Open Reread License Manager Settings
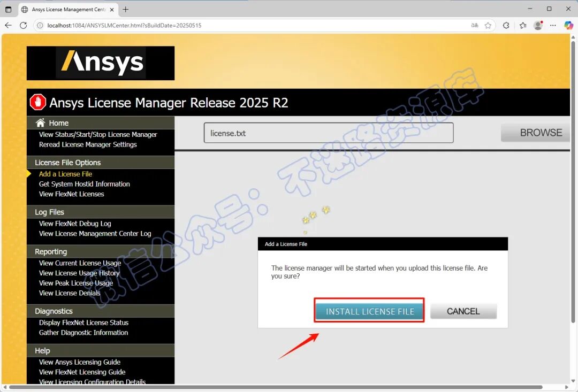This screenshot has width=578, height=392. click(88, 144)
